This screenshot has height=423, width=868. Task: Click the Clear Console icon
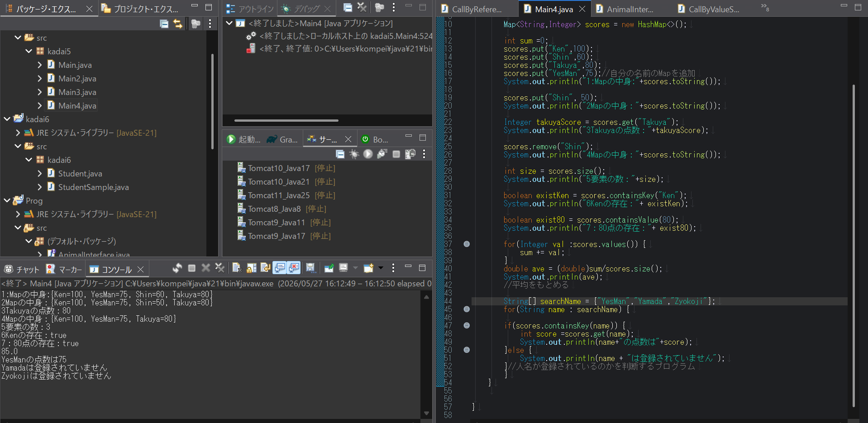(237, 268)
